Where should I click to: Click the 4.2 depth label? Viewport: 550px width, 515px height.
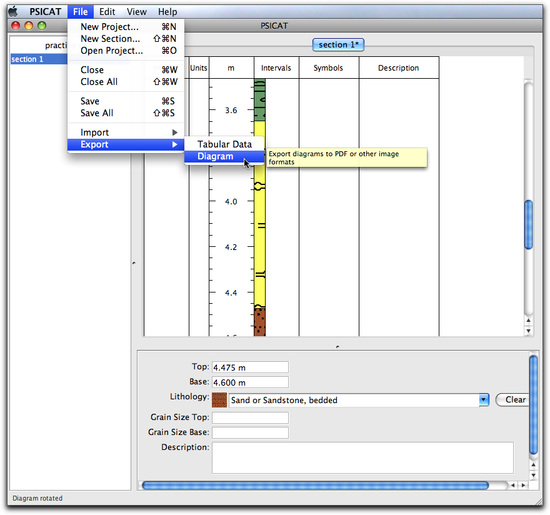[x=231, y=247]
